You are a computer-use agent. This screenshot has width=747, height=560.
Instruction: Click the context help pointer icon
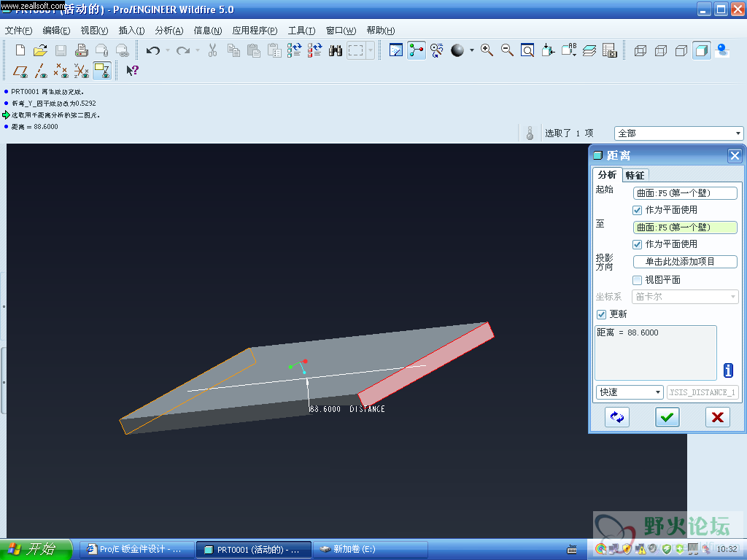tap(132, 71)
